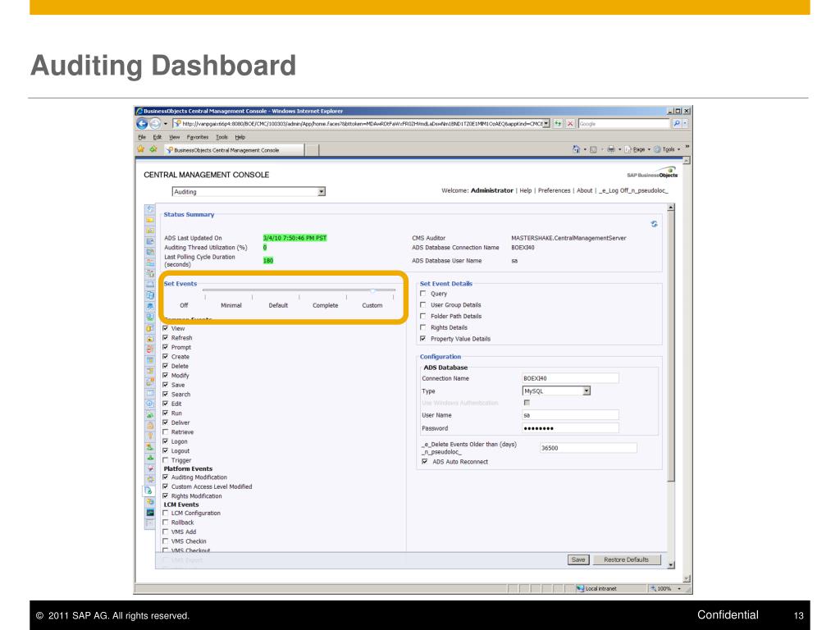Click the highlighted Auditing icon in left sidebar
The height and width of the screenshot is (630, 840).
(149, 491)
